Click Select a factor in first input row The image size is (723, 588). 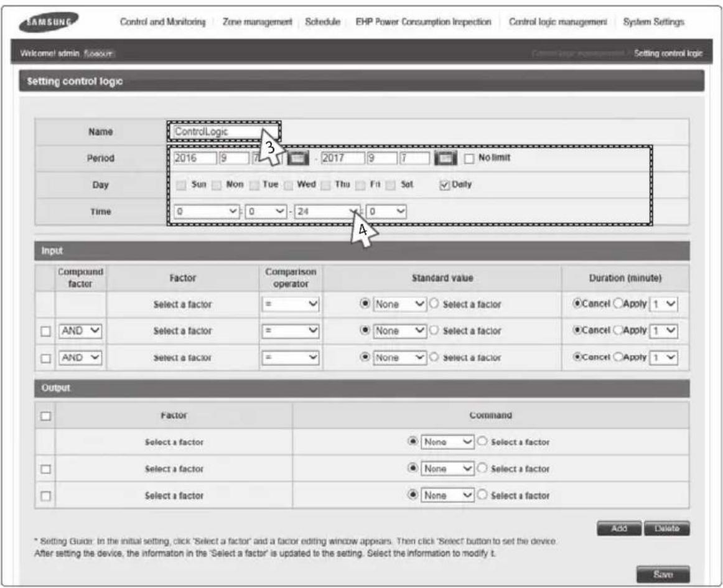click(x=182, y=304)
